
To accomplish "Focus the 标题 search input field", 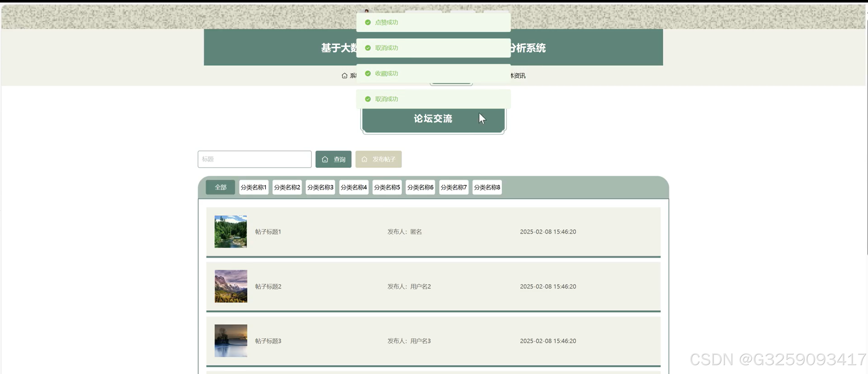I will pyautogui.click(x=254, y=159).
